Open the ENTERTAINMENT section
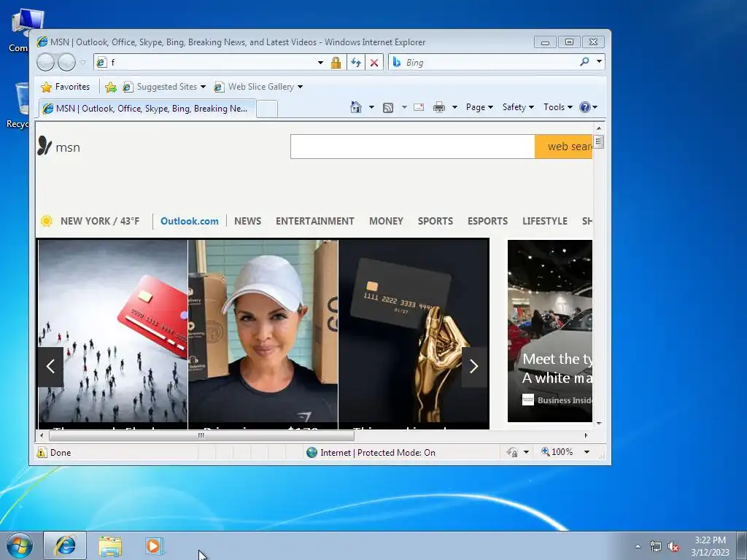The width and height of the screenshot is (747, 560). pos(315,221)
